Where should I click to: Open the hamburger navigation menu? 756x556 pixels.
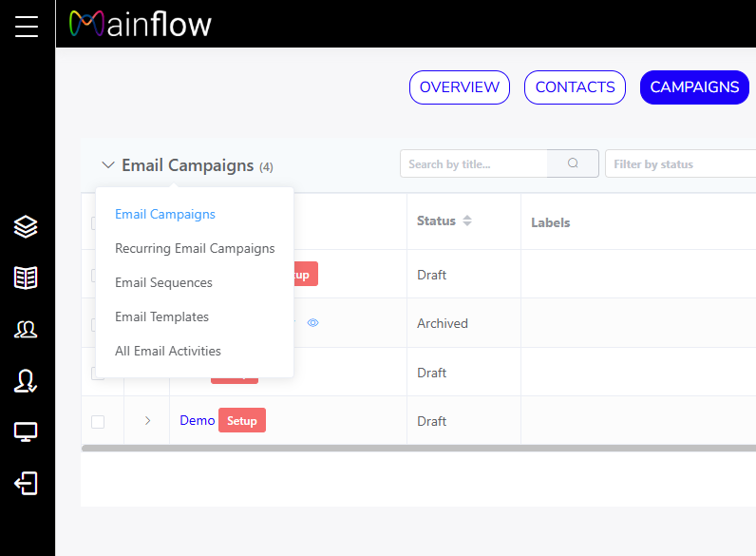[x=27, y=27]
